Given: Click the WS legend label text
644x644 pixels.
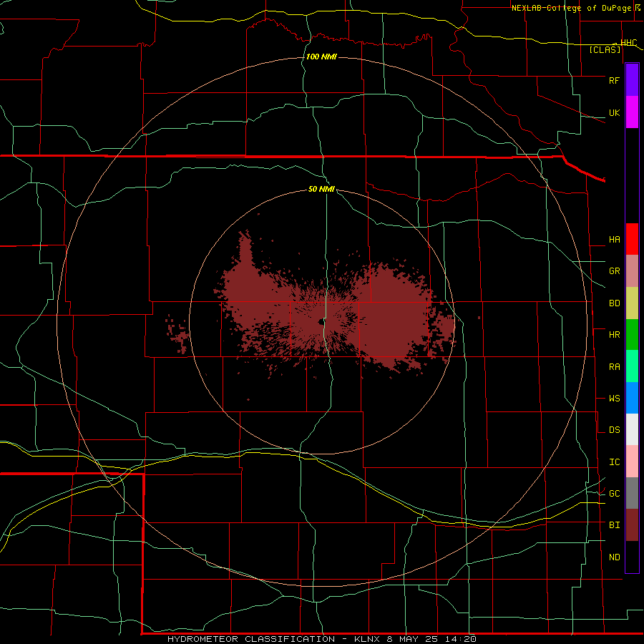Looking at the screenshot, I should click(x=614, y=399).
